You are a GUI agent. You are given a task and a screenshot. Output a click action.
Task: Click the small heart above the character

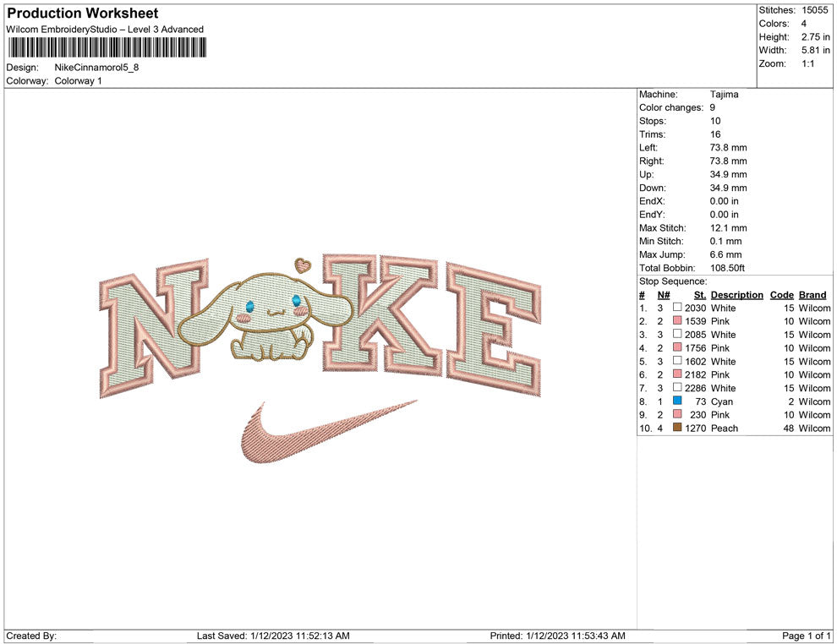click(x=304, y=265)
